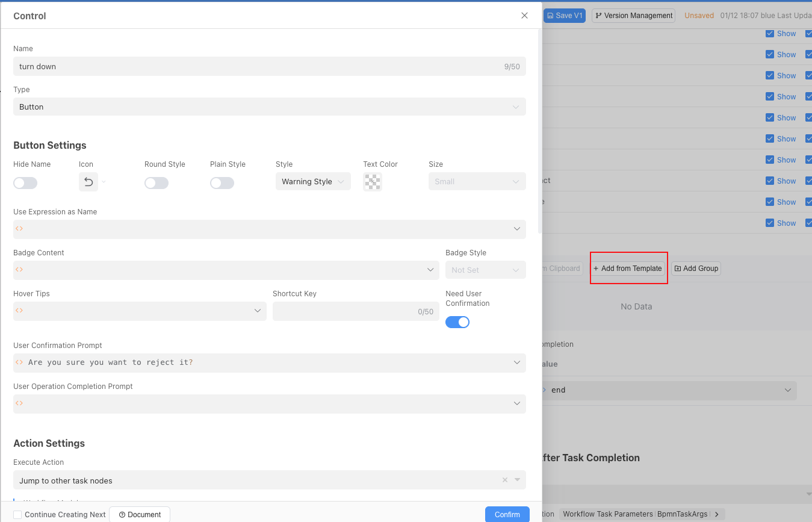
Task: Click the Save V1 button
Action: tap(564, 16)
